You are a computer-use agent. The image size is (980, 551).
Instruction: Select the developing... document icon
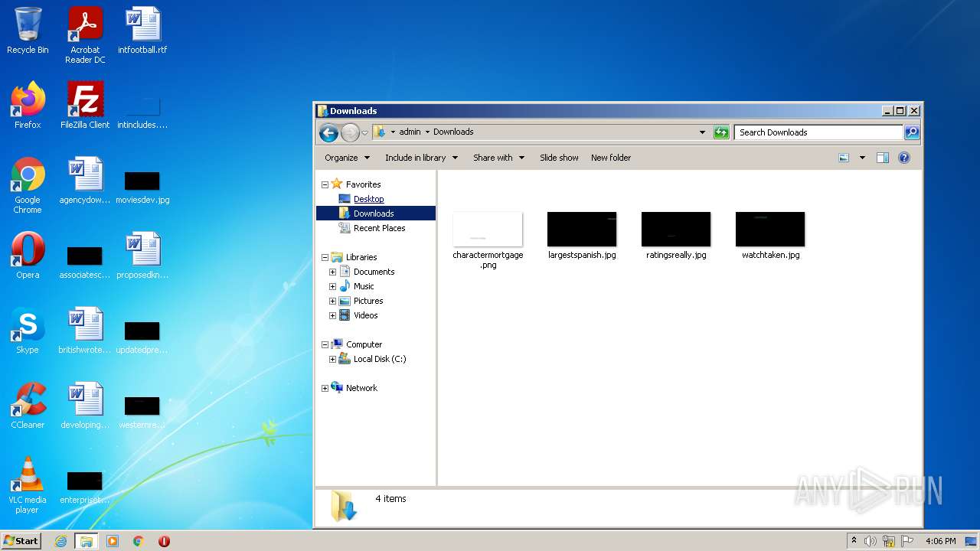(x=85, y=406)
